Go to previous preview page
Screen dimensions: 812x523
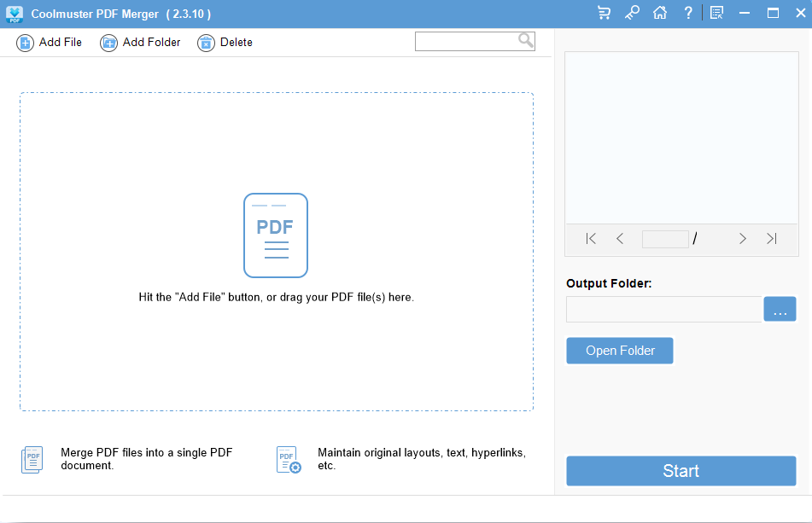coord(619,239)
